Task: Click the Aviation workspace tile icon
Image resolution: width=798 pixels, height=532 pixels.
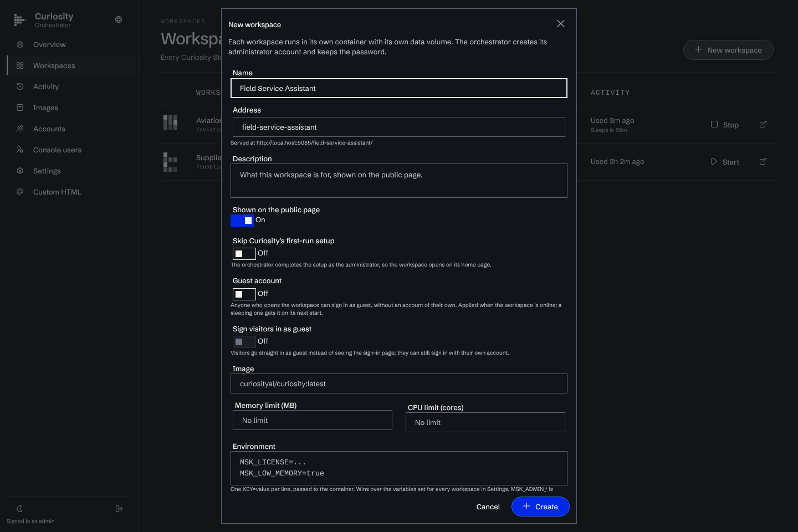Action: point(170,122)
